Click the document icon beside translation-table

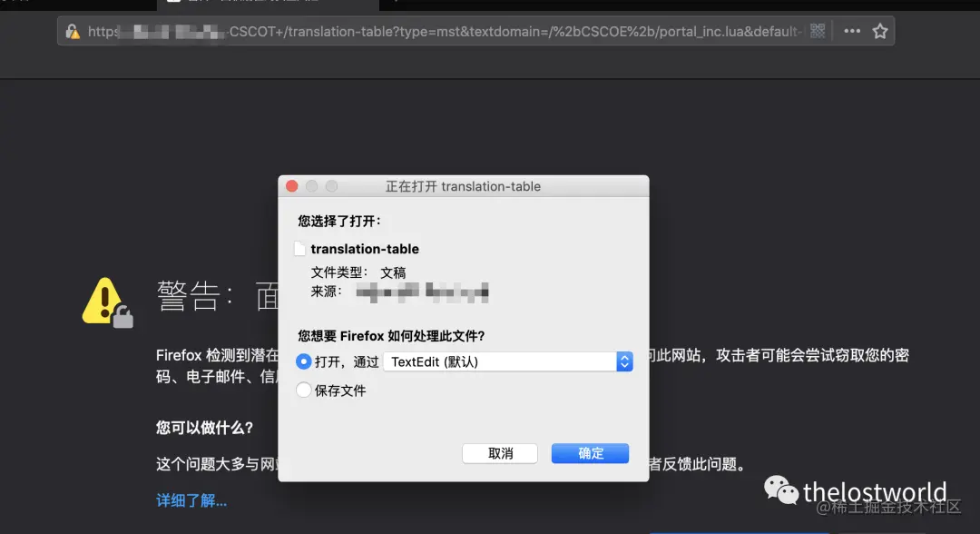point(300,248)
